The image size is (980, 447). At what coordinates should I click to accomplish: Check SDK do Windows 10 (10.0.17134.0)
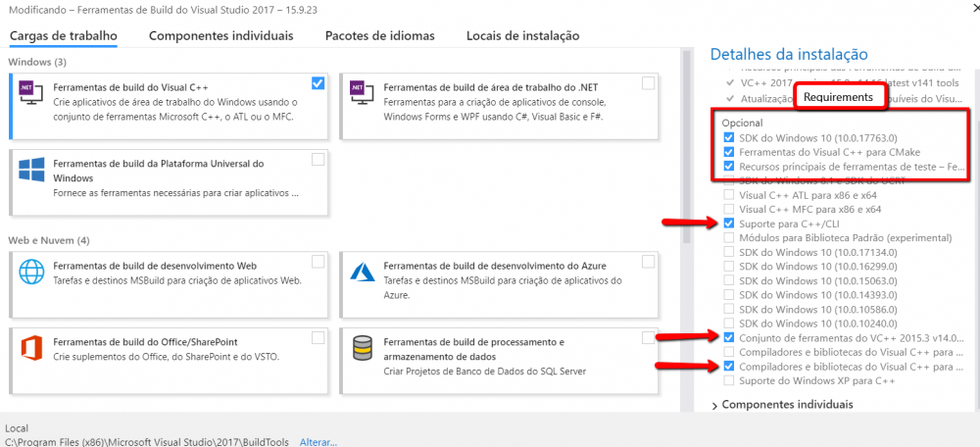click(x=729, y=252)
